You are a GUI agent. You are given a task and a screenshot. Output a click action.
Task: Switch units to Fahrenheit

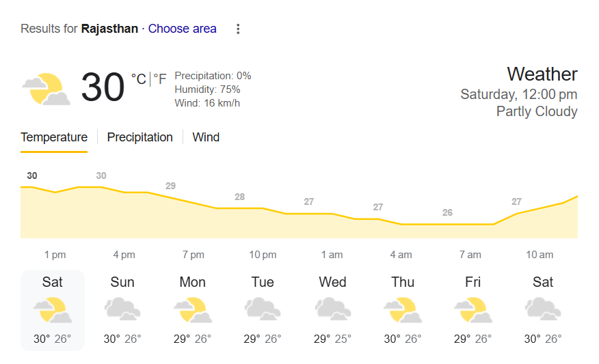pos(159,79)
